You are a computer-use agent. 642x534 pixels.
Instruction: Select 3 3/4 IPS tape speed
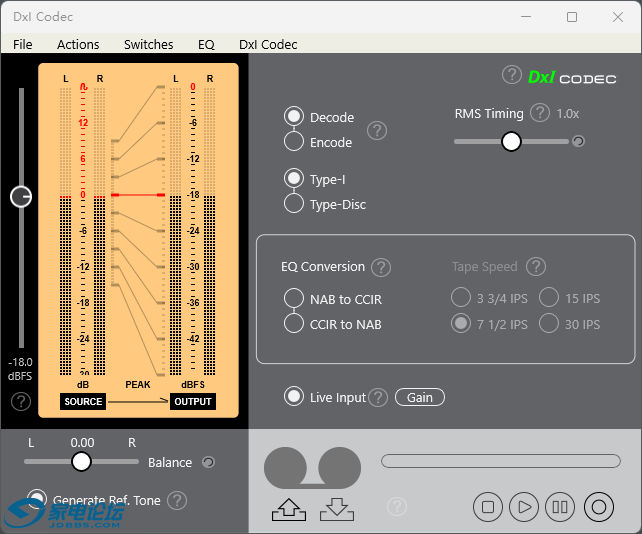point(461,297)
